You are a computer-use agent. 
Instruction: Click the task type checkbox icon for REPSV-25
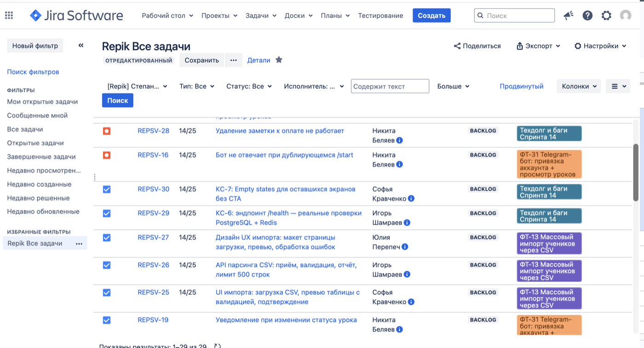click(107, 293)
